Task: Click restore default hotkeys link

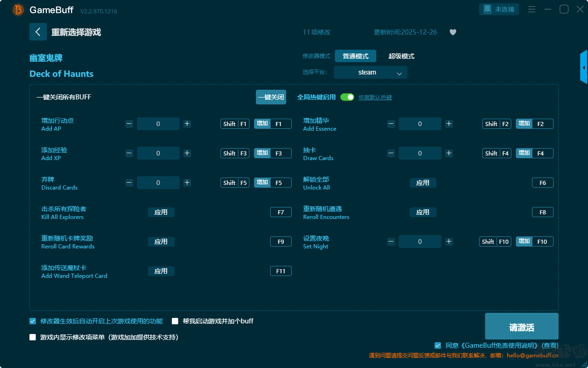Action: pyautogui.click(x=375, y=98)
